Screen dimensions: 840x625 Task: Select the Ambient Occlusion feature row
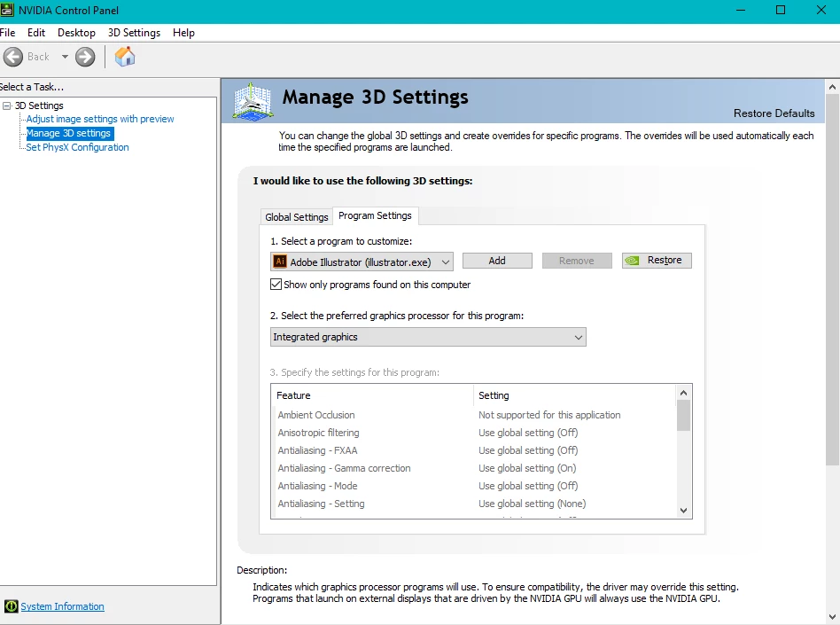tap(474, 415)
